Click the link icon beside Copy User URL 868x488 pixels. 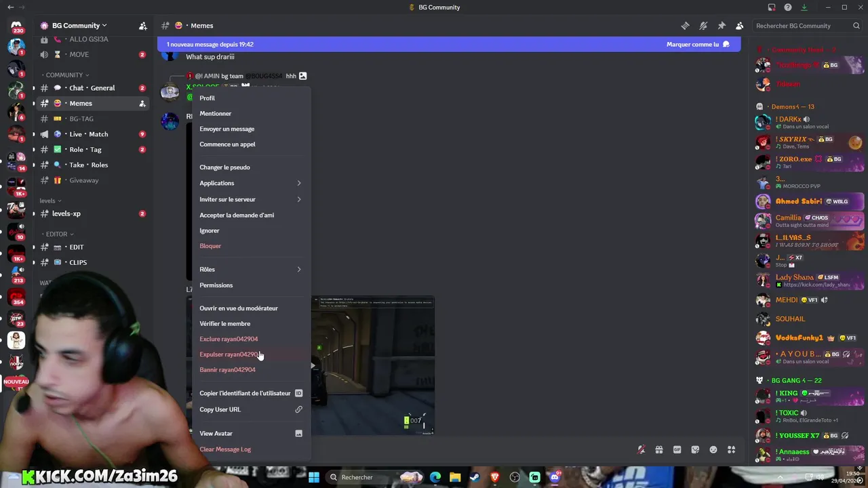[x=298, y=409]
